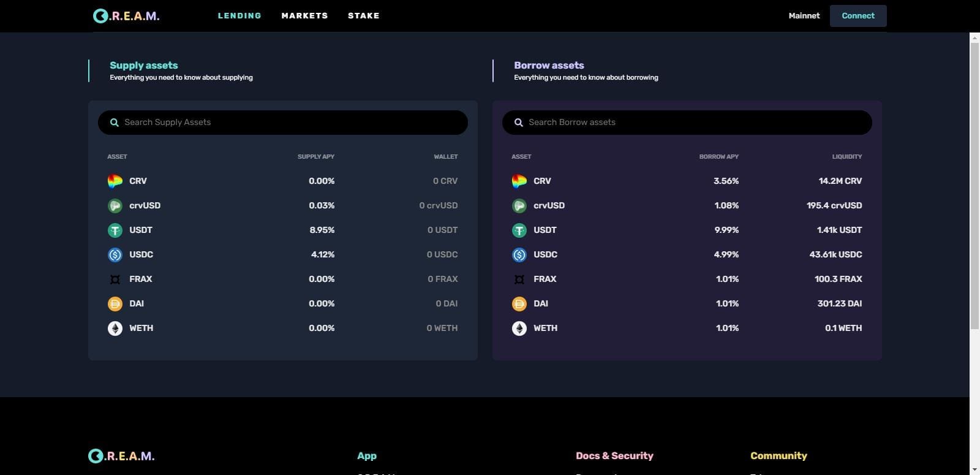The width and height of the screenshot is (980, 475).
Task: Click CRV borrow APY 3.56%
Action: (726, 181)
